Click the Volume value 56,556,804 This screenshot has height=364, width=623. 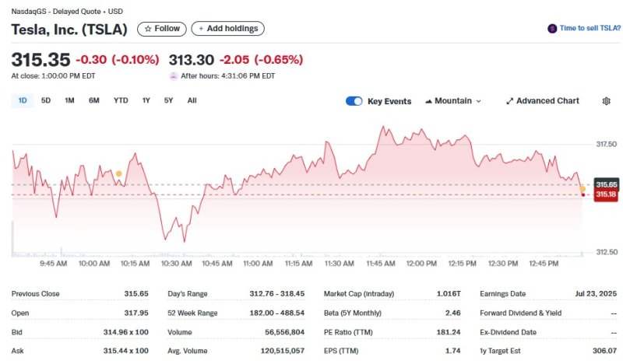[x=284, y=332]
